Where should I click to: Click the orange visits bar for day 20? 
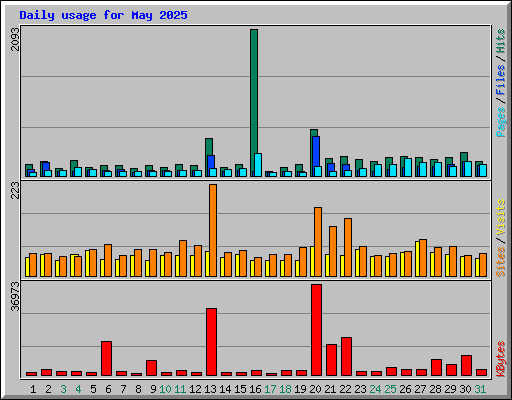[318, 242]
